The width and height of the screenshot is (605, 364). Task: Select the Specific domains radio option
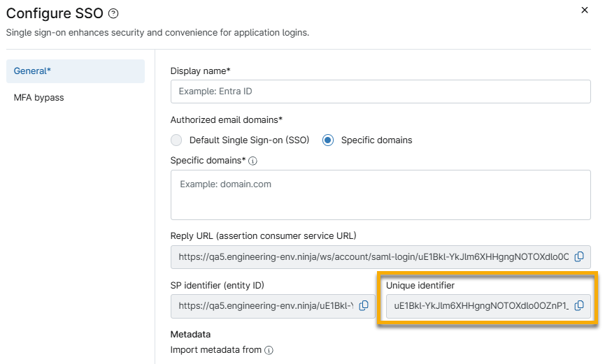[328, 140]
